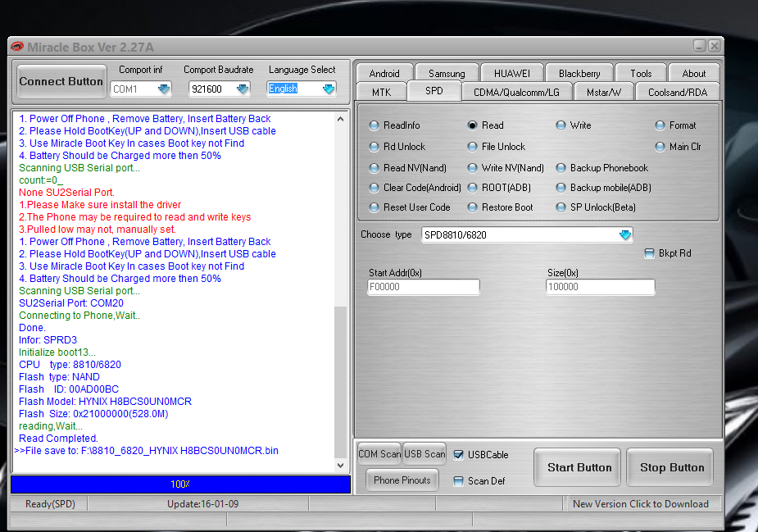Click the Stop Button
758x532 pixels.
click(672, 468)
